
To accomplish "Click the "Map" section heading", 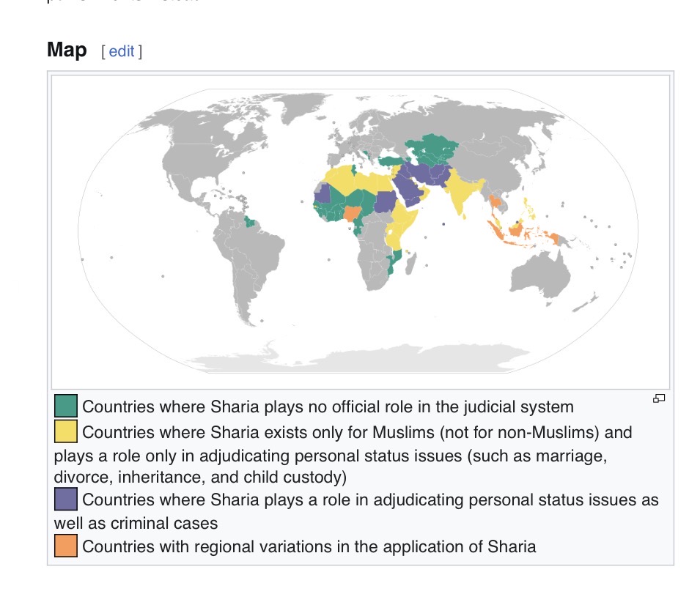I will 67,51.
